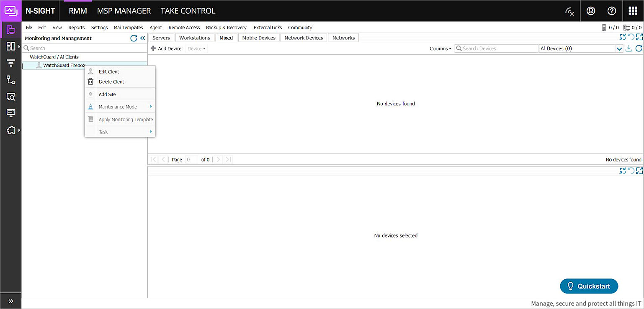Open the Reports menu
The height and width of the screenshot is (309, 644).
(77, 28)
